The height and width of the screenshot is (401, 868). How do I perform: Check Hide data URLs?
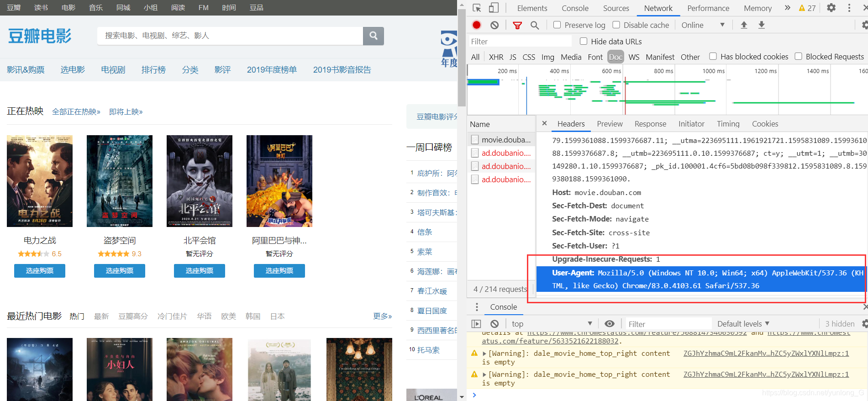(x=584, y=41)
